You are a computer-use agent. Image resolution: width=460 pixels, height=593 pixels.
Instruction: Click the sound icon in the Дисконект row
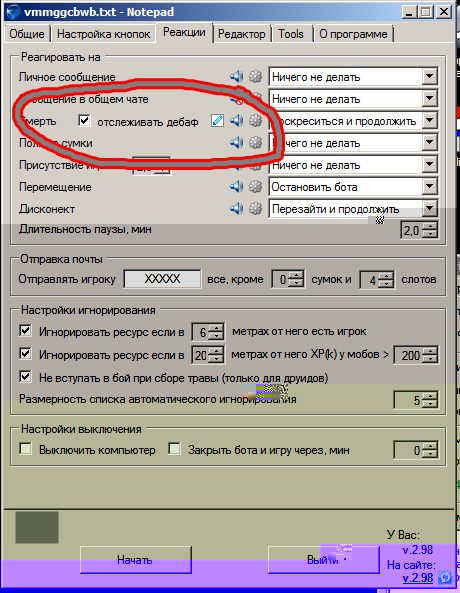pos(236,208)
